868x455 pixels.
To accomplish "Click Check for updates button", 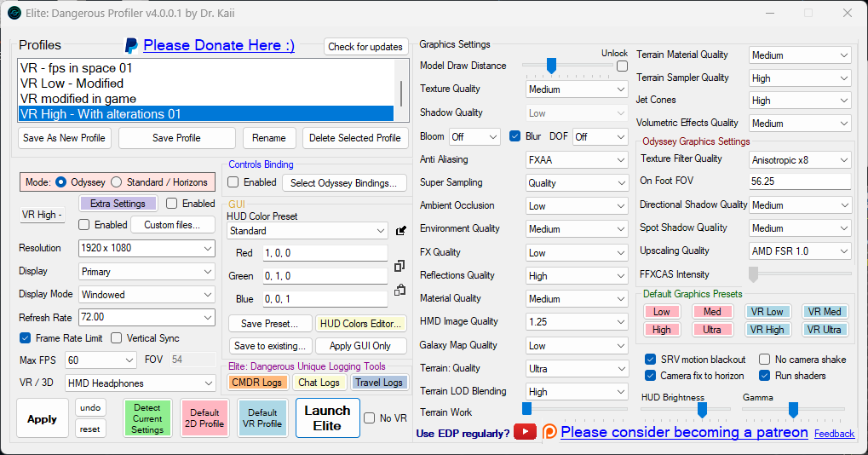I will pos(365,47).
